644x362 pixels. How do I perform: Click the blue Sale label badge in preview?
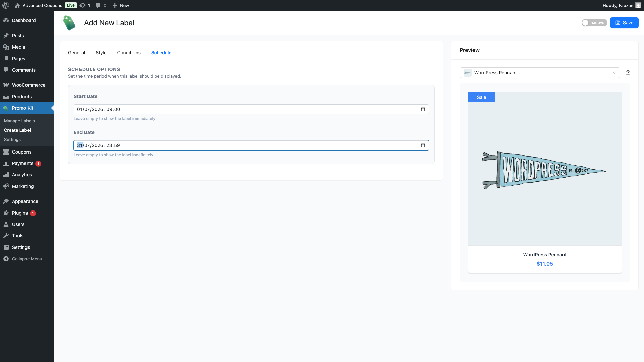click(x=481, y=97)
